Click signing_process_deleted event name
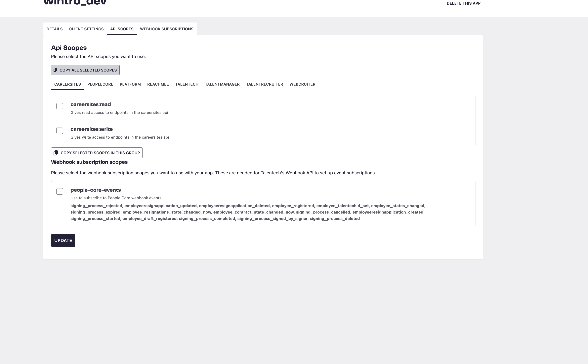The width and height of the screenshot is (588, 364). [x=335, y=219]
